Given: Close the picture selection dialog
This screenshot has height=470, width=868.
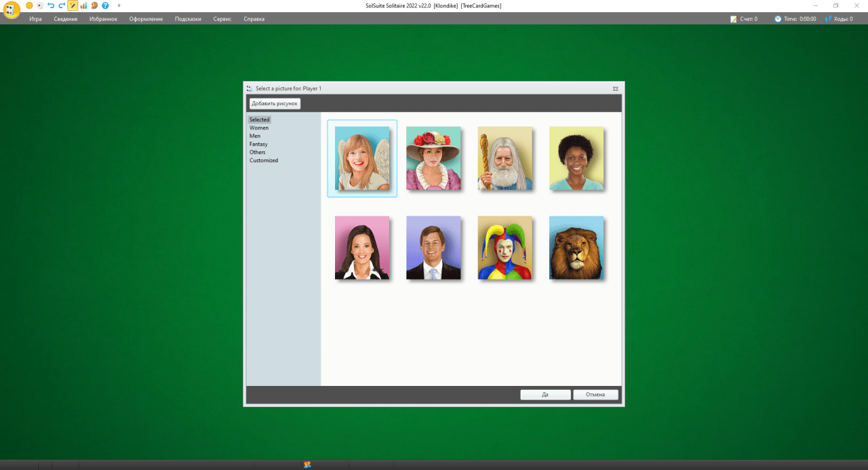Looking at the screenshot, I should point(615,88).
